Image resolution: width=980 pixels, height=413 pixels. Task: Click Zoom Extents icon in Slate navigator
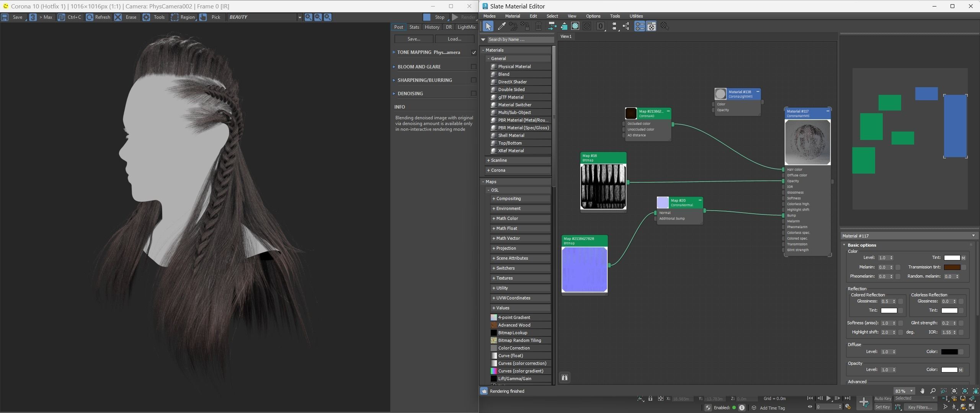pyautogui.click(x=954, y=391)
